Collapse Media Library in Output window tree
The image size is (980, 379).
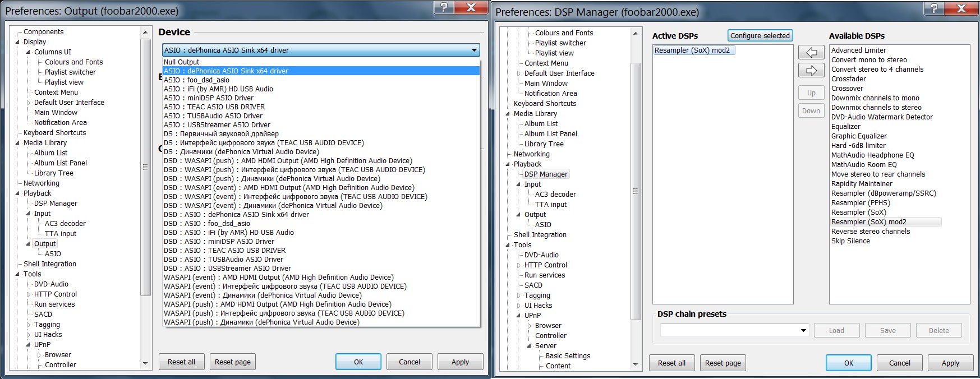[x=17, y=143]
